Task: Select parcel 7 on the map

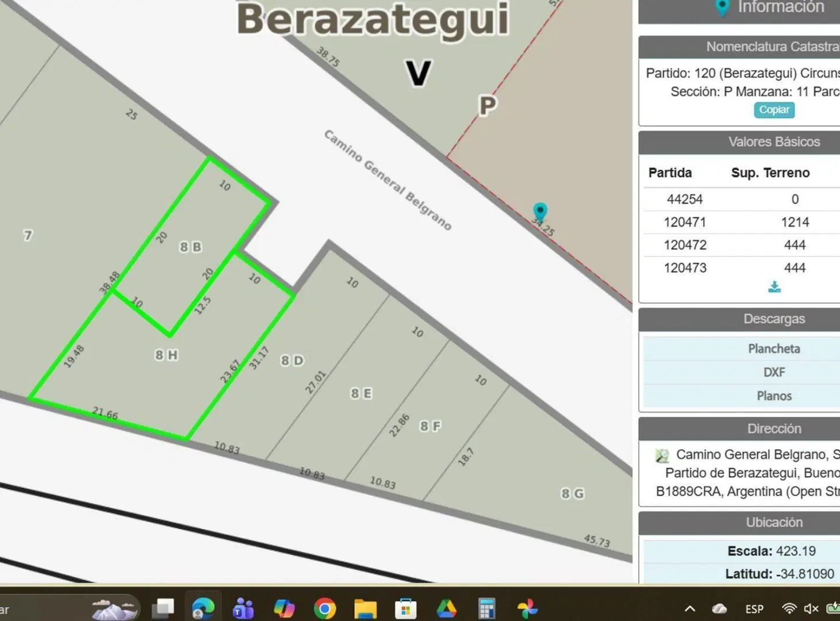Action: (28, 235)
